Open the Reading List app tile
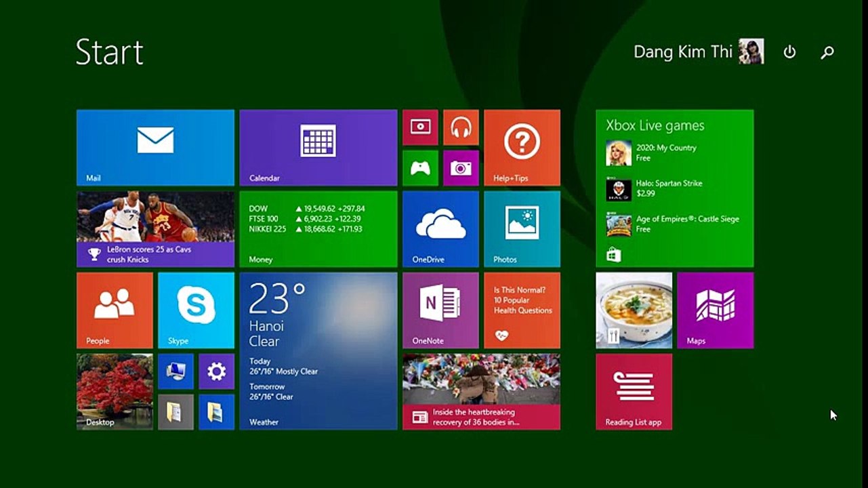 [x=634, y=392]
